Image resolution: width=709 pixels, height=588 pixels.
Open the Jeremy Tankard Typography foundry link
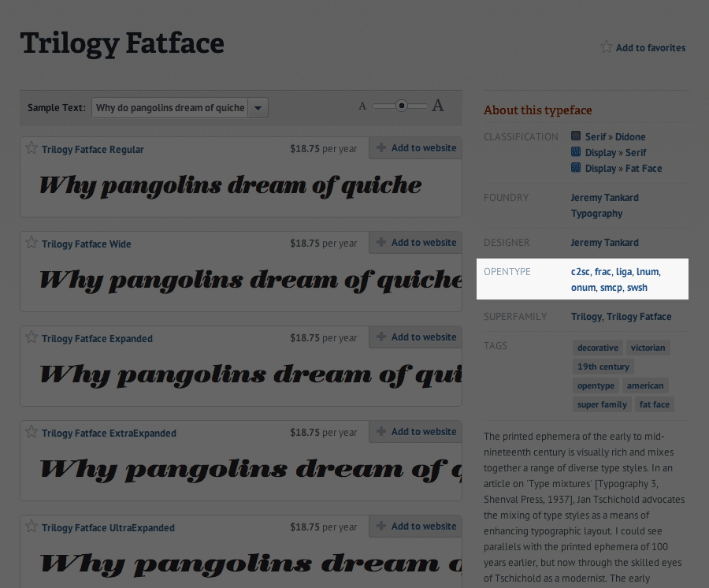(x=604, y=205)
